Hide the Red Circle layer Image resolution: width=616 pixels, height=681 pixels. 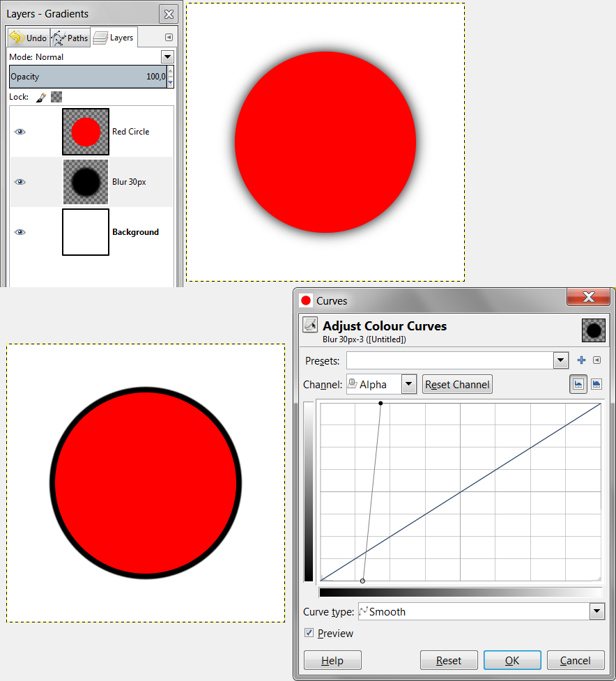pos(20,132)
